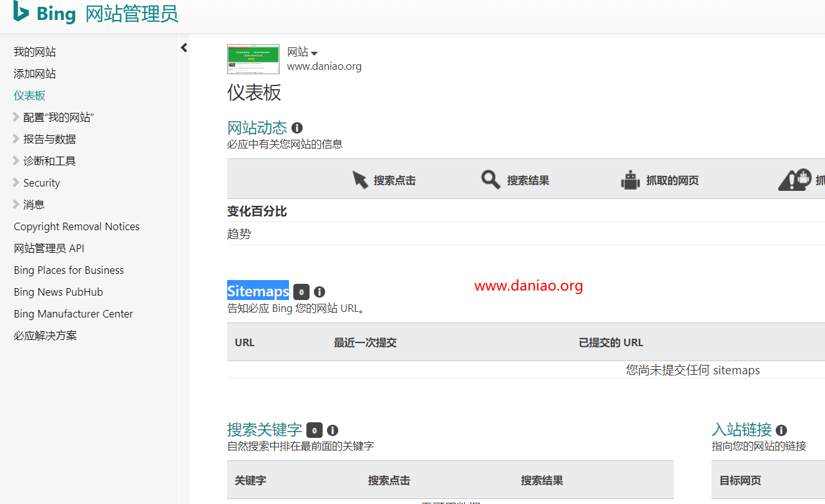Click the 网站动态 heading link
The image size is (825, 504).
257,128
